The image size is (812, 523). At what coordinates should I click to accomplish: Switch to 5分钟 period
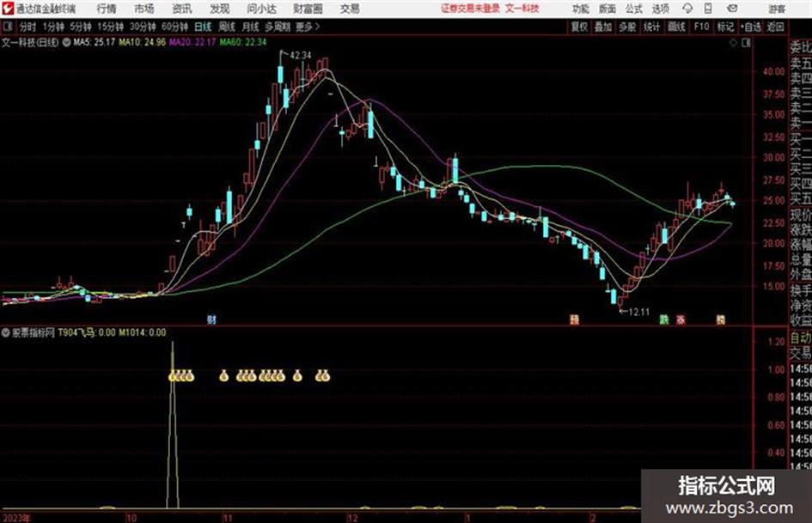point(80,27)
